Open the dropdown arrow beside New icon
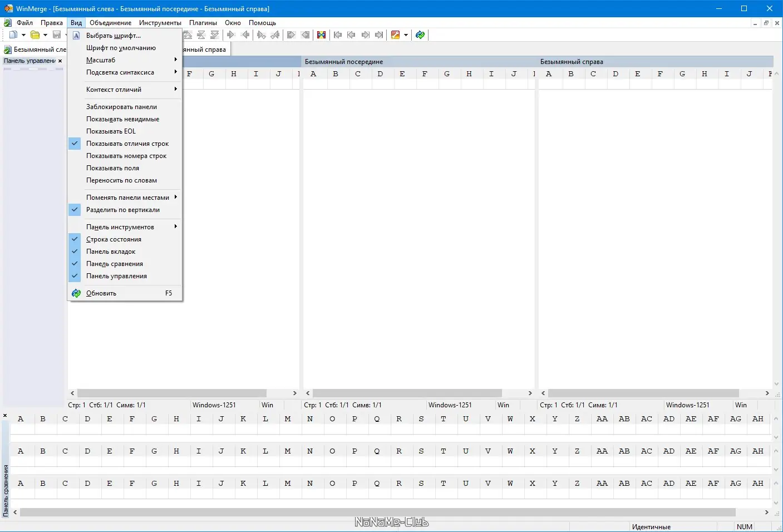Image resolution: width=783 pixels, height=532 pixels. pos(23,35)
